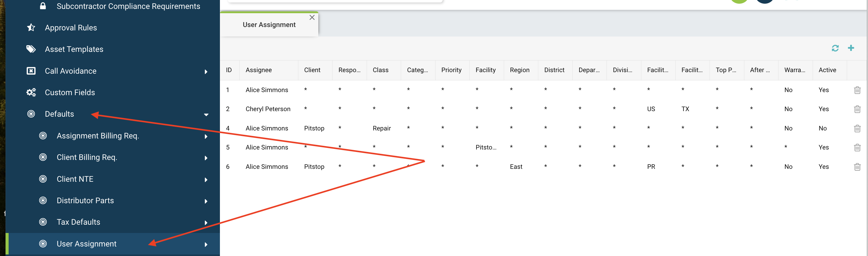868x256 pixels.
Task: Sort table by Assignee column header
Action: (x=258, y=70)
